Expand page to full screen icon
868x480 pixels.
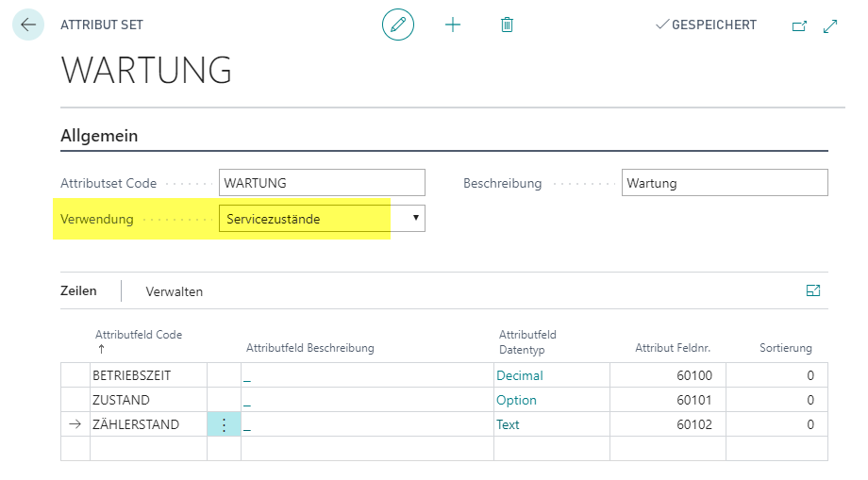[x=830, y=26]
